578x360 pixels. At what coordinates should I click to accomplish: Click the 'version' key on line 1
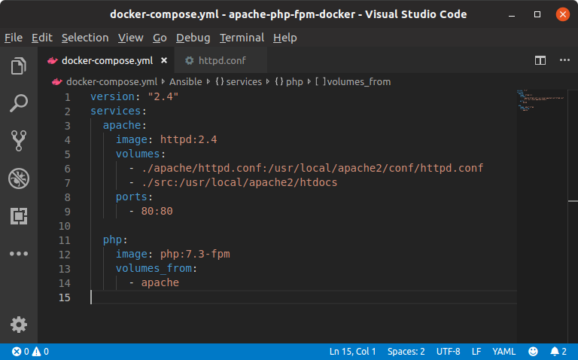coord(112,97)
